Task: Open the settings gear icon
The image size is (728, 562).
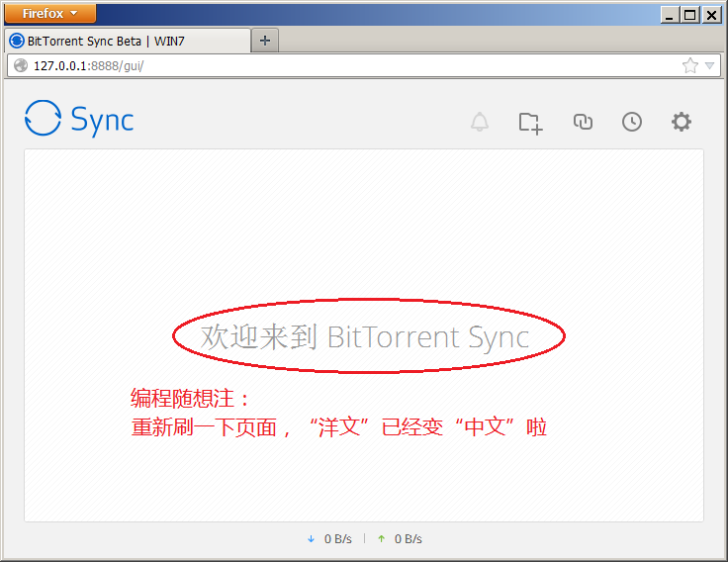Action: [x=682, y=122]
